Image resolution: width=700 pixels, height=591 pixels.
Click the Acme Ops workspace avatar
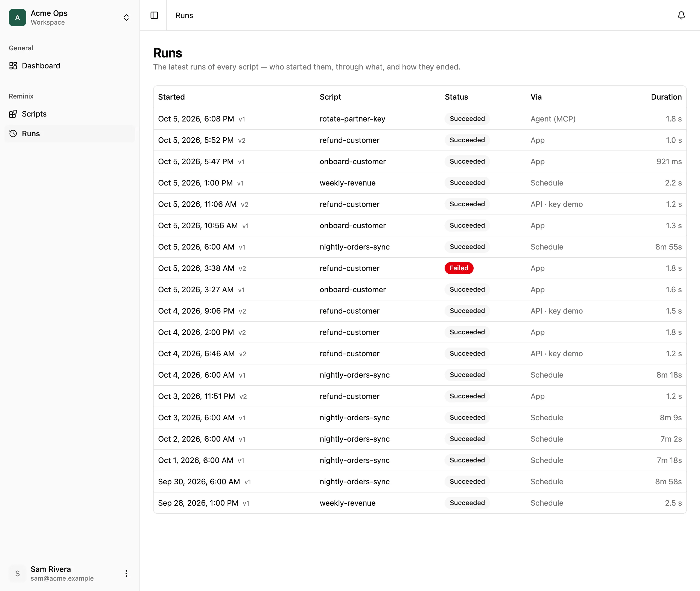pos(17,18)
